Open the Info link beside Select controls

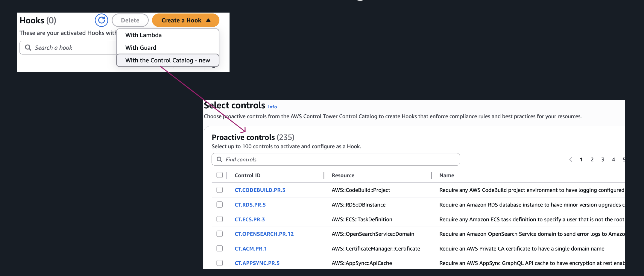pyautogui.click(x=272, y=107)
